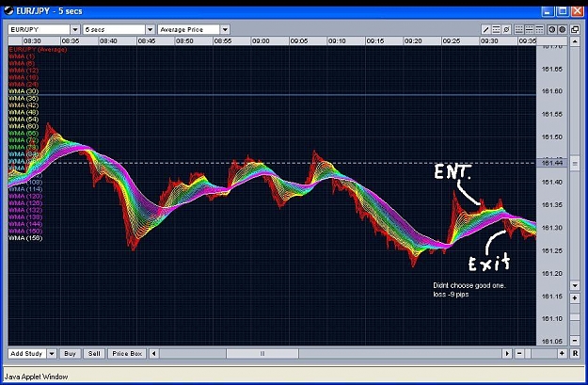Select the trend line drawing tool

[x=485, y=29]
